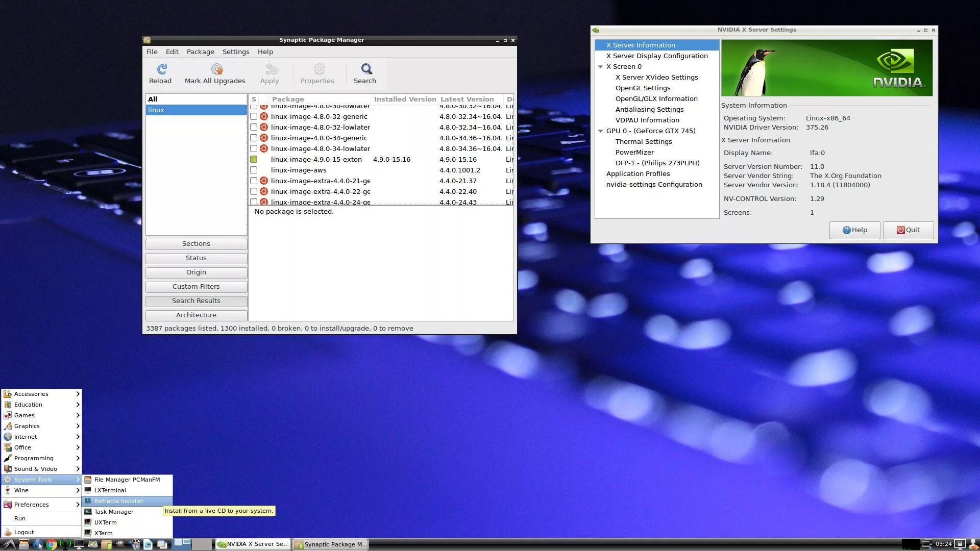The width and height of the screenshot is (980, 551).
Task: Click the Search Results filter button
Action: click(196, 301)
